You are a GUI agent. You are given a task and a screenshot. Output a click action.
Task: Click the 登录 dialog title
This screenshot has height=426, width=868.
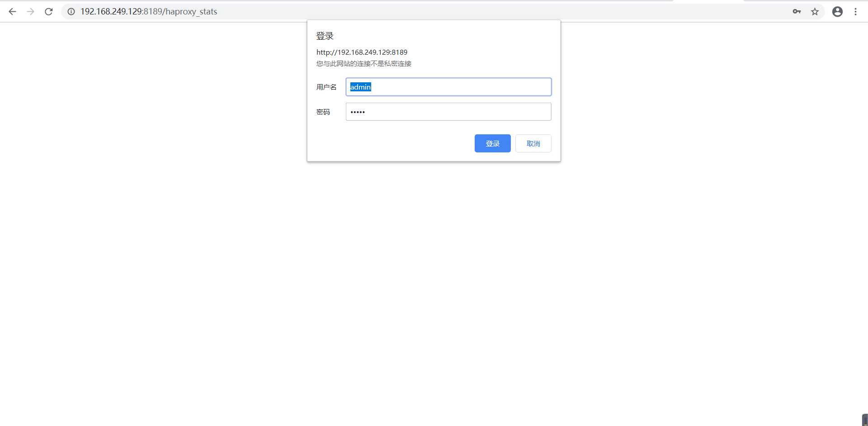click(325, 36)
